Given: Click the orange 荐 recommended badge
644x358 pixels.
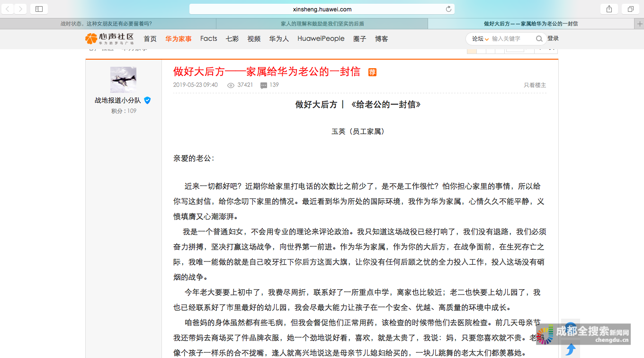Looking at the screenshot, I should [373, 72].
